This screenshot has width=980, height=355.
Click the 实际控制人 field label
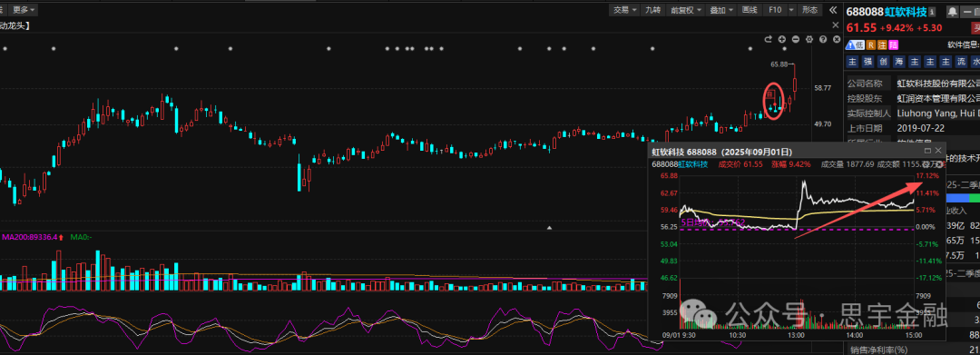pos(869,113)
